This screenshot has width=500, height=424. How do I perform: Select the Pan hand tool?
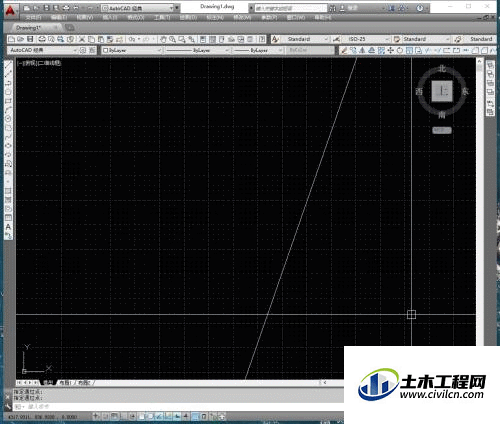tap(163, 39)
